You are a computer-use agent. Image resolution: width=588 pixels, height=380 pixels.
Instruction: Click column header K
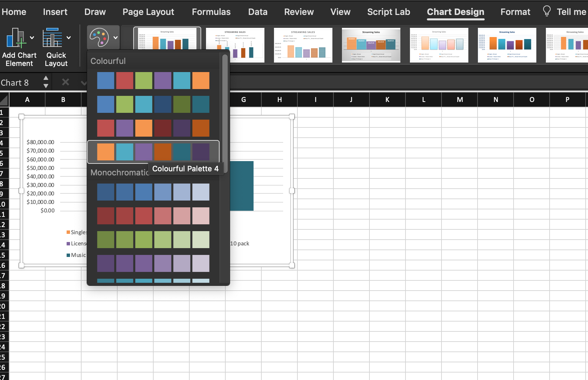pyautogui.click(x=387, y=100)
